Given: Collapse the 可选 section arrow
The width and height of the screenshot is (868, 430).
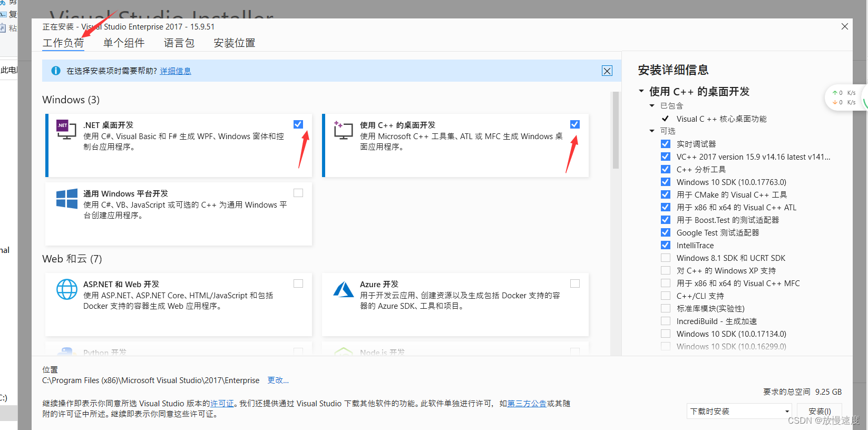Looking at the screenshot, I should pos(652,131).
